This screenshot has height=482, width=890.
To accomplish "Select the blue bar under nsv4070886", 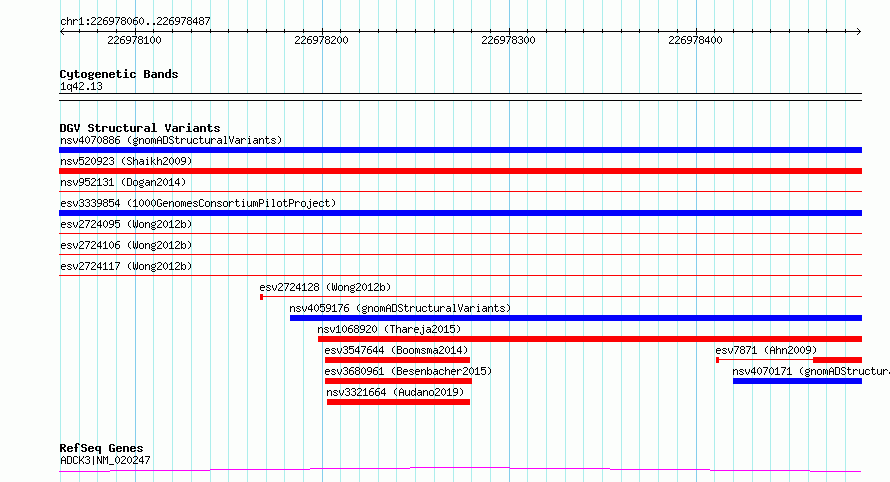I will 460,150.
